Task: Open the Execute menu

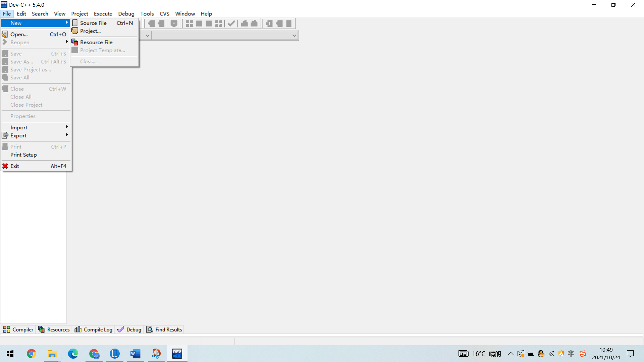Action: click(x=103, y=14)
